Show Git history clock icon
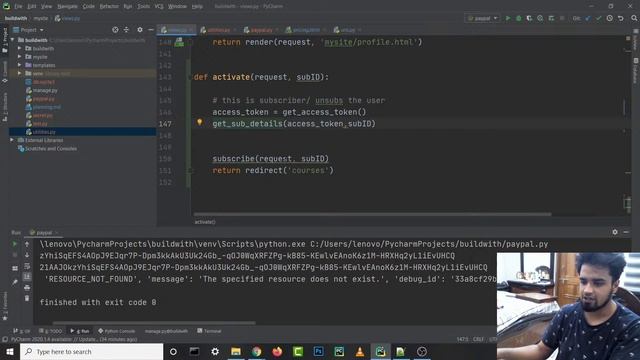640x360 pixels. point(609,18)
